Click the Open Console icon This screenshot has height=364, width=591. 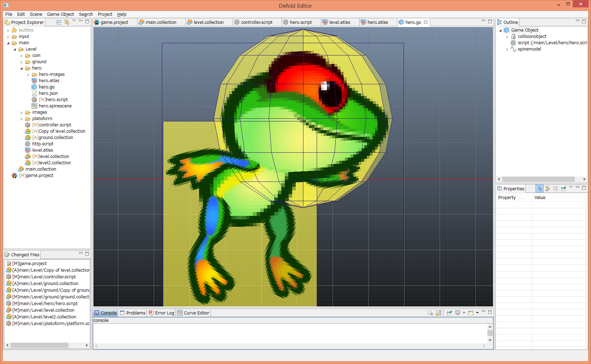tap(471, 313)
